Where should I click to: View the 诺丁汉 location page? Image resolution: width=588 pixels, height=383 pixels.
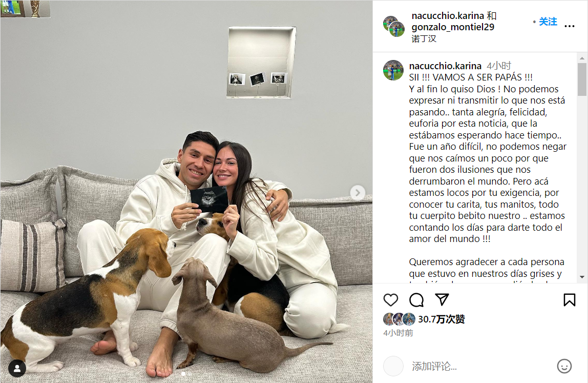tap(424, 38)
